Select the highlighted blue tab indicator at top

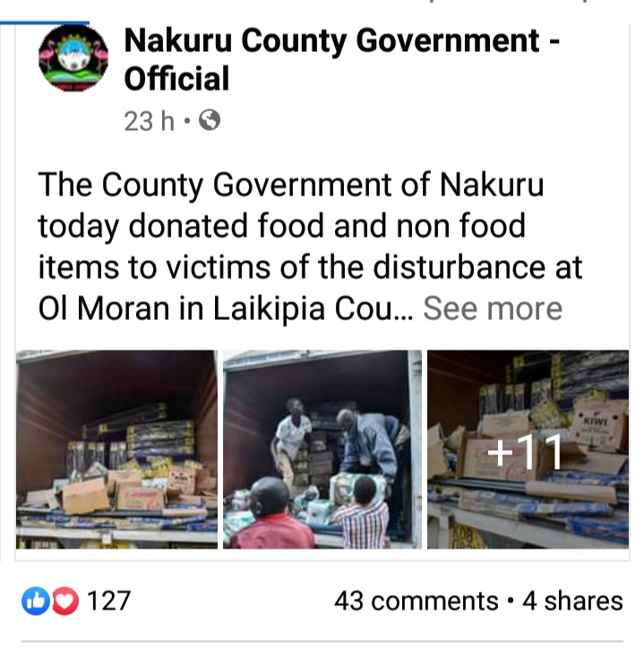pos(45,22)
